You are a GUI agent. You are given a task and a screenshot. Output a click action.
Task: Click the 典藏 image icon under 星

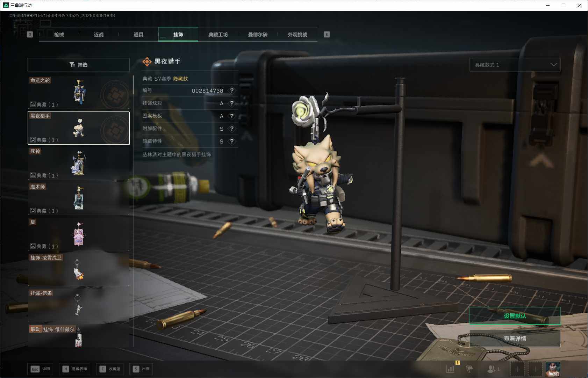click(33, 246)
